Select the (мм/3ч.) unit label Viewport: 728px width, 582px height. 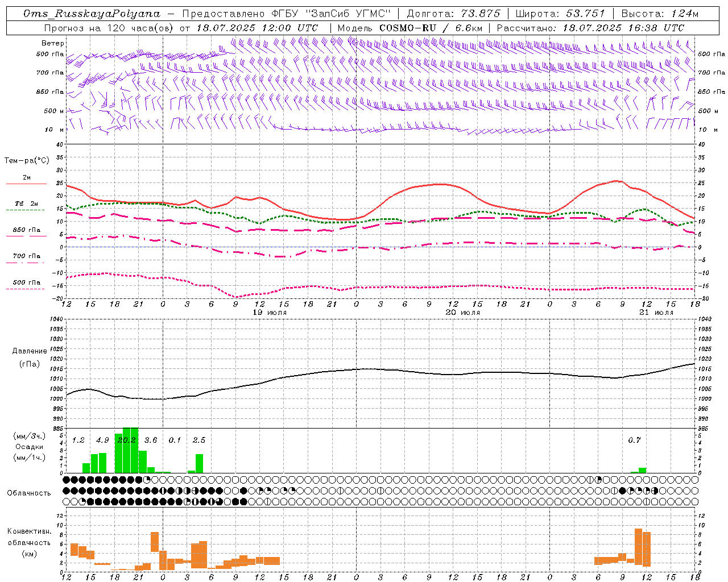click(30, 436)
